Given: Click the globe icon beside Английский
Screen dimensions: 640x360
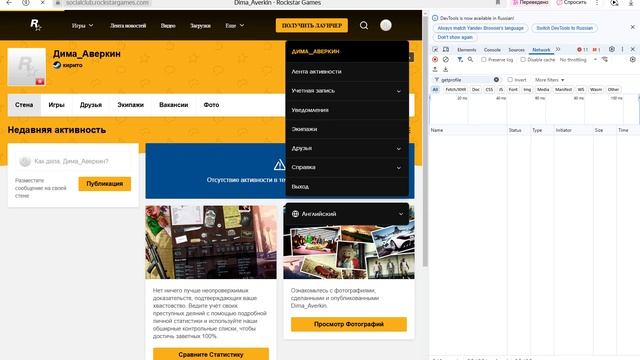Looking at the screenshot, I should 295,213.
